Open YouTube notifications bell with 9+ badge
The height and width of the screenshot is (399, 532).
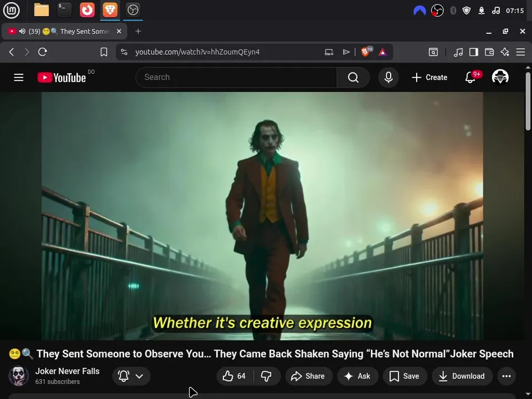click(x=470, y=77)
